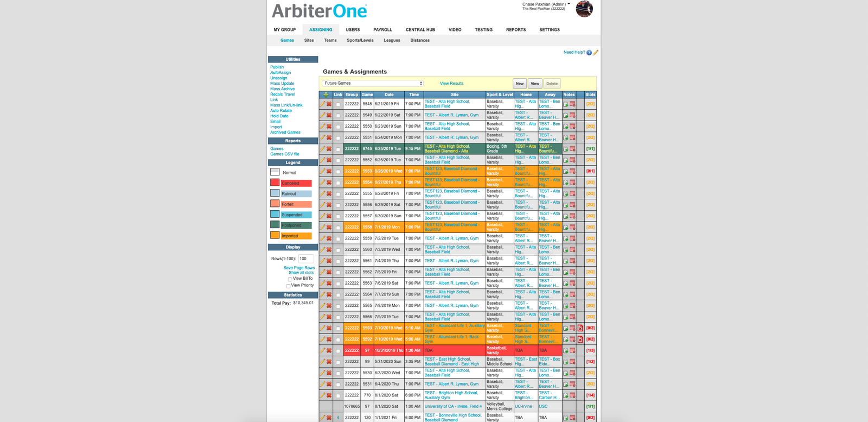Click the blue question mark help icon

coord(589,53)
